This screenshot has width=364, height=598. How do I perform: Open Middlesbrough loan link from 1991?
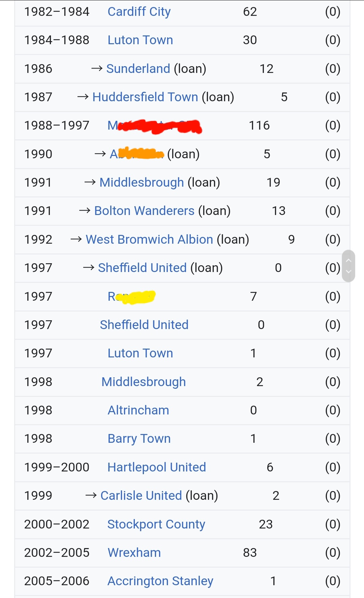coord(142,183)
